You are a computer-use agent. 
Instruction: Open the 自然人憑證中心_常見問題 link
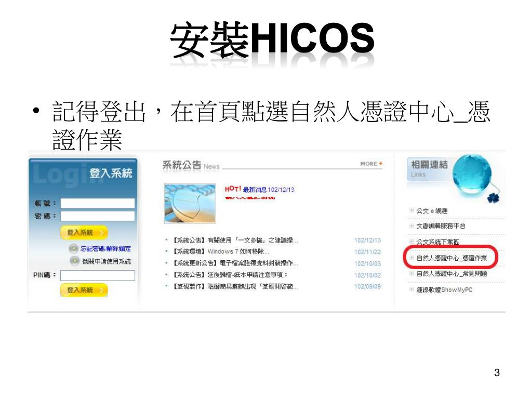click(451, 273)
